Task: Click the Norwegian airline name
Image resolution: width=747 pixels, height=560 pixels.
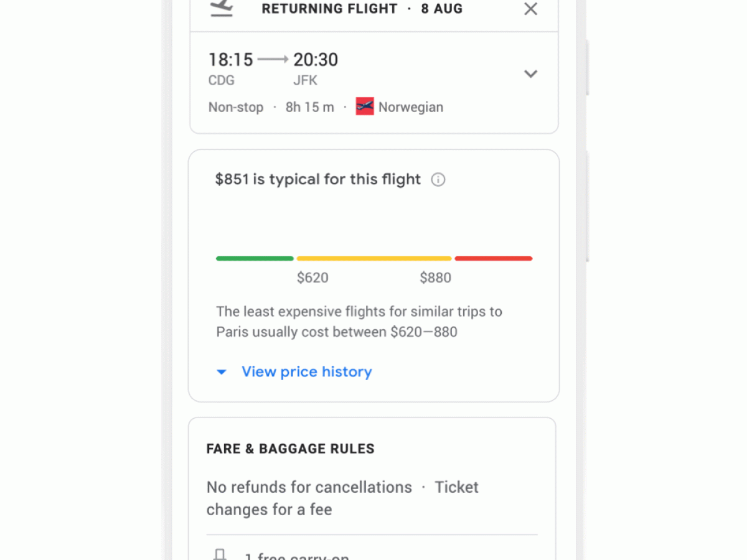Action: coord(411,107)
